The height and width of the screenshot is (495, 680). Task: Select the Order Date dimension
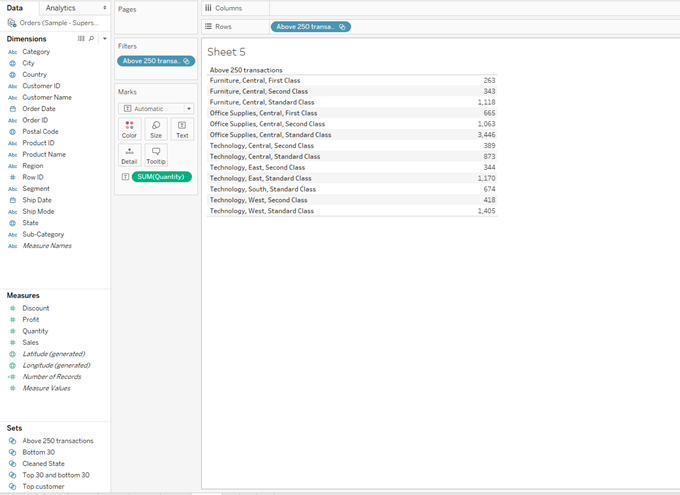(39, 108)
